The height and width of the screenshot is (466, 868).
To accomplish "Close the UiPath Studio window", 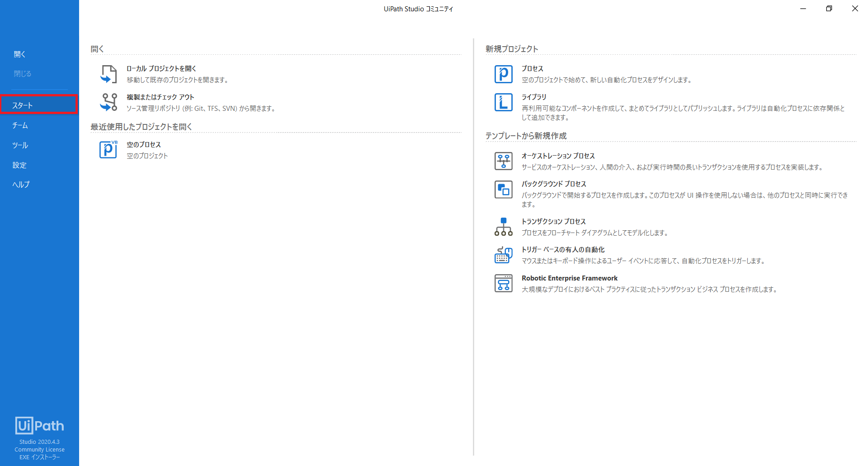I will pyautogui.click(x=855, y=9).
